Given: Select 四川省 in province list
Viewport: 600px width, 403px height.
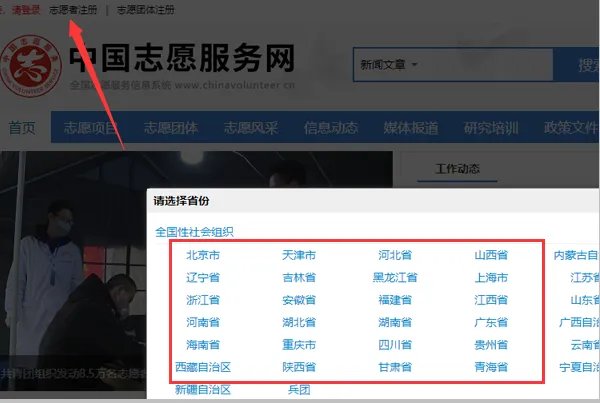Looking at the screenshot, I should click(x=395, y=345).
